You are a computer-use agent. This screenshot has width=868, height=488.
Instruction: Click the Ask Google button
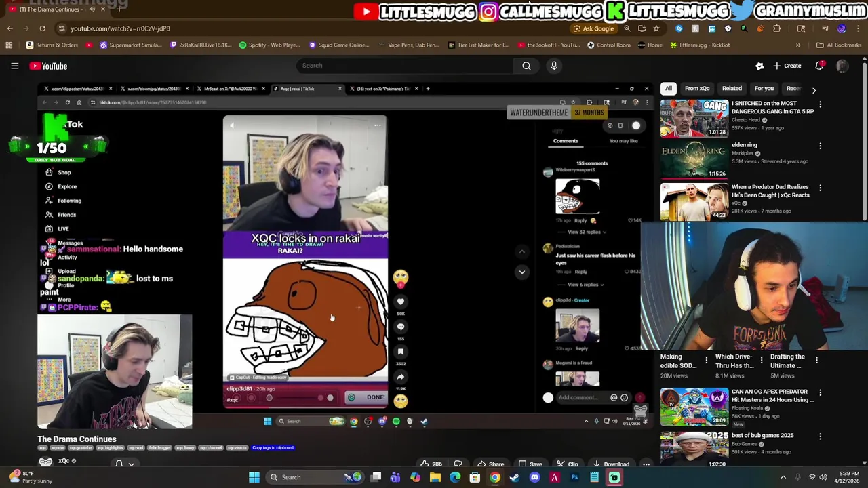coord(593,28)
